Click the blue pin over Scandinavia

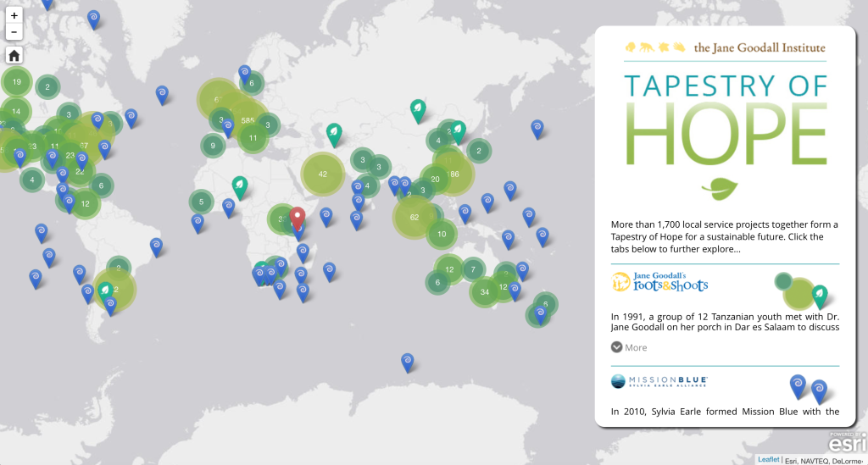pos(245,74)
